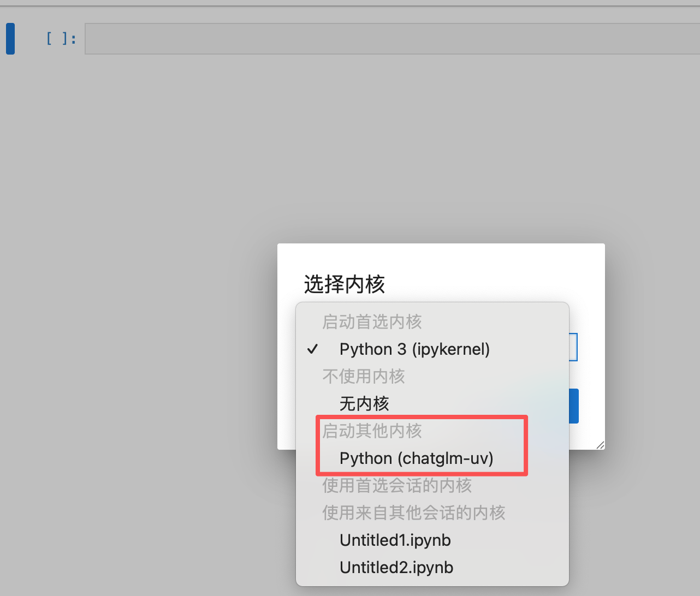700x596 pixels.
Task: Pick Untitled1.ipynb session kernel
Action: 432,540
